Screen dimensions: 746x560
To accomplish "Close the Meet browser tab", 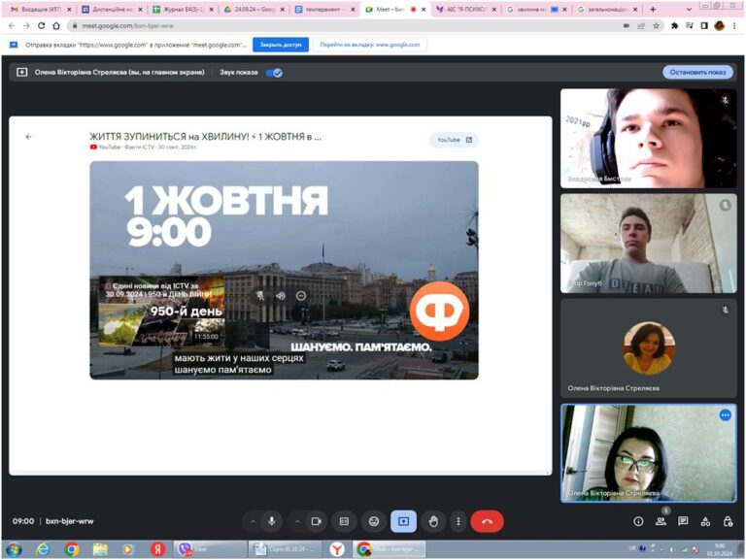I will point(424,10).
